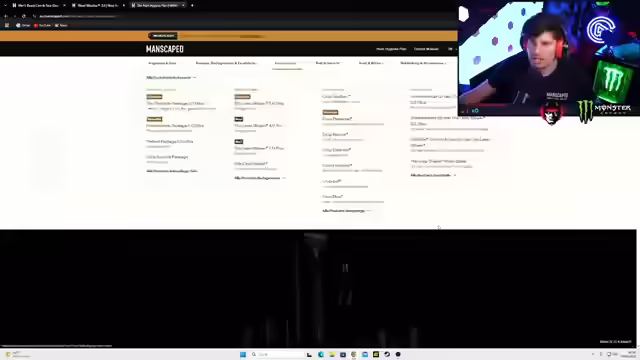Open the Mail app from the taskbar
640x360 pixels.
(x=365, y=354)
